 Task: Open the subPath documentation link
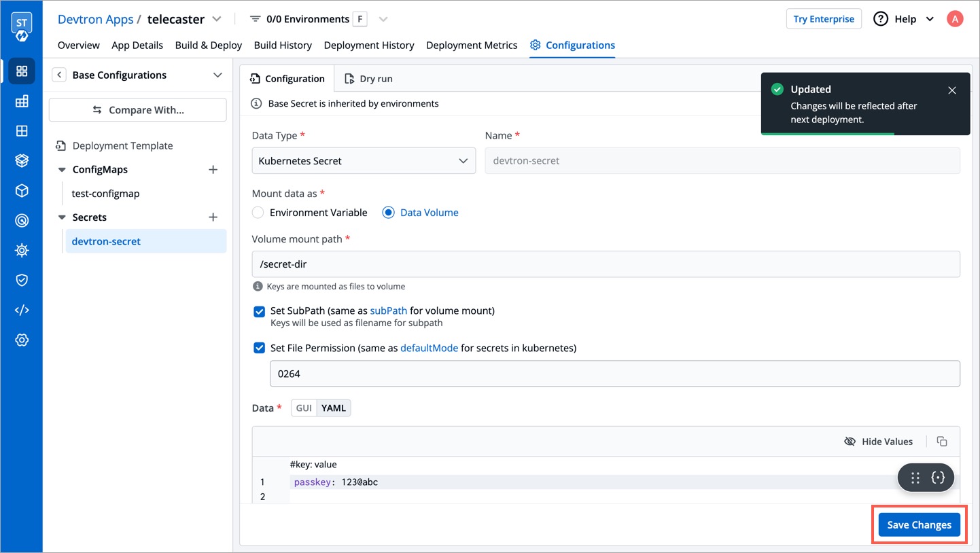coord(388,310)
